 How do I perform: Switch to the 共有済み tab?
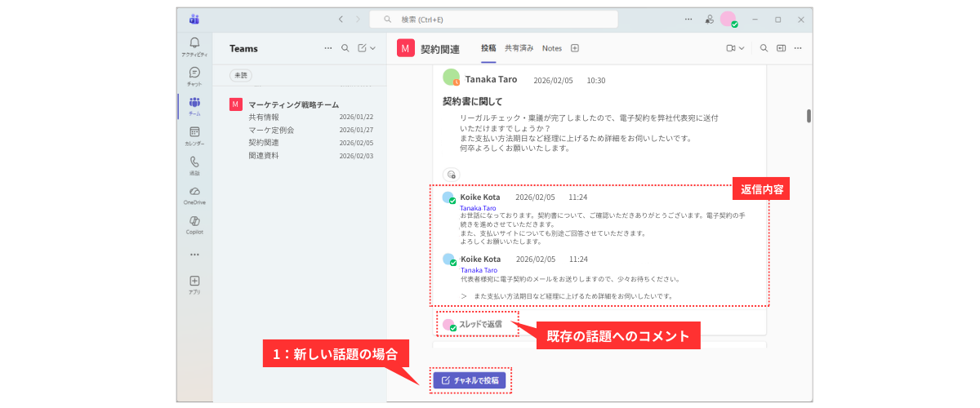click(519, 48)
